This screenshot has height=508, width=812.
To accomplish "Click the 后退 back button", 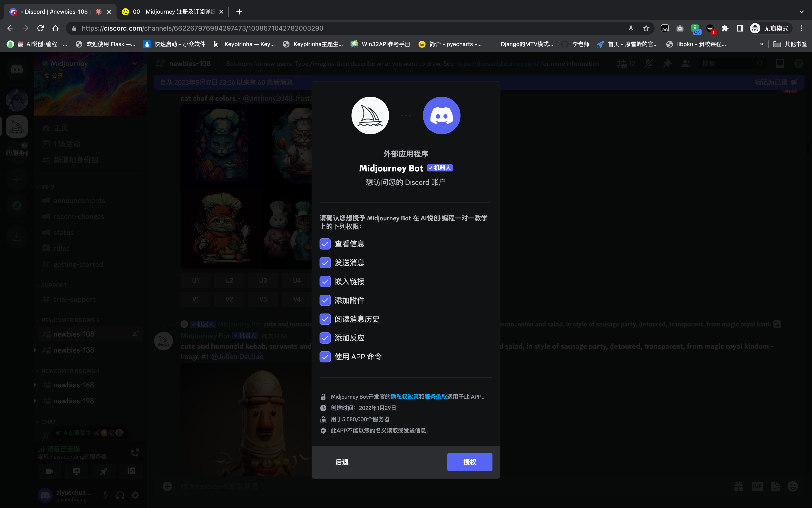I will point(342,462).
